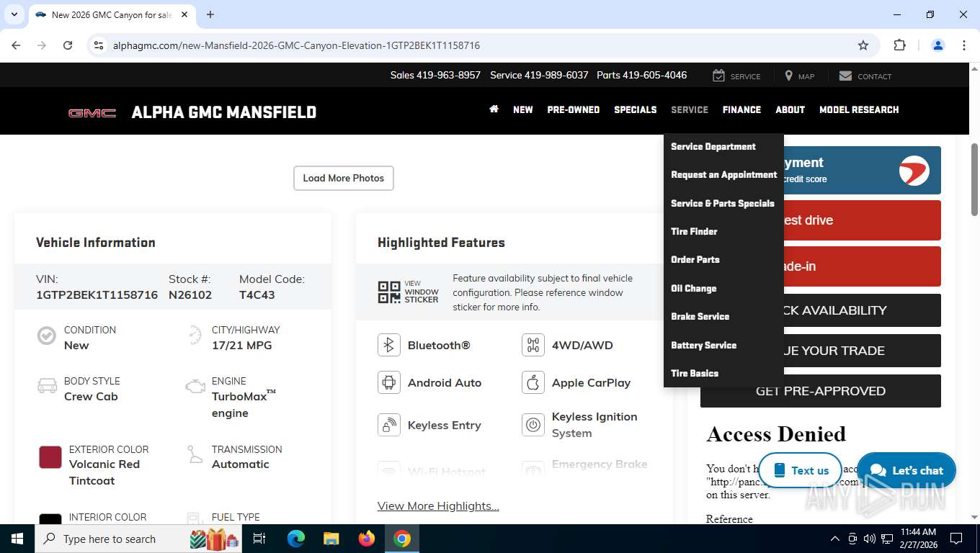Image resolution: width=980 pixels, height=553 pixels.
Task: Open the Chrome profile icon
Action: tap(938, 45)
